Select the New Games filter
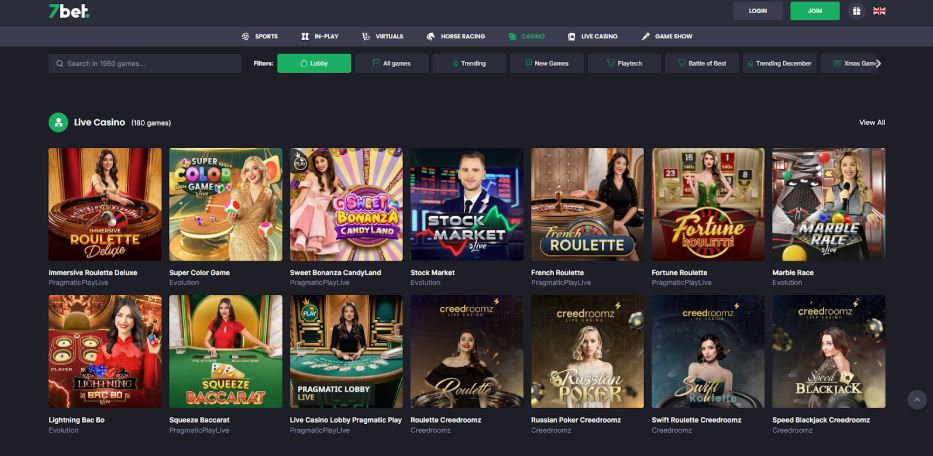 tap(547, 63)
